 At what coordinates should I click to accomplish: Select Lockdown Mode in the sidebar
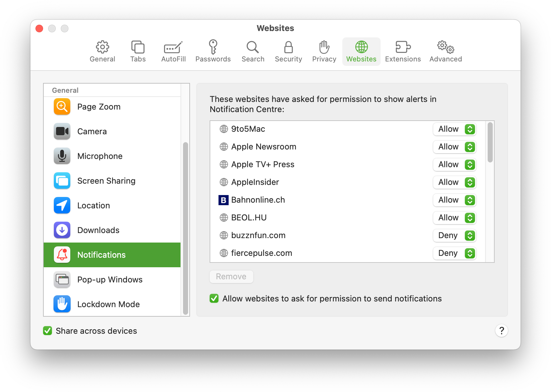coord(112,304)
